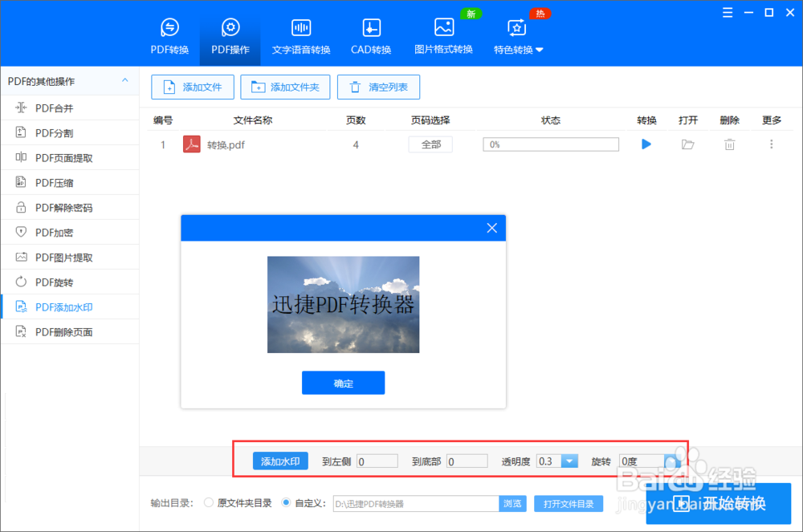Image resolution: width=803 pixels, height=532 pixels.
Task: Click the 迅捷PDF转换器 watermark preview image
Action: tap(343, 304)
